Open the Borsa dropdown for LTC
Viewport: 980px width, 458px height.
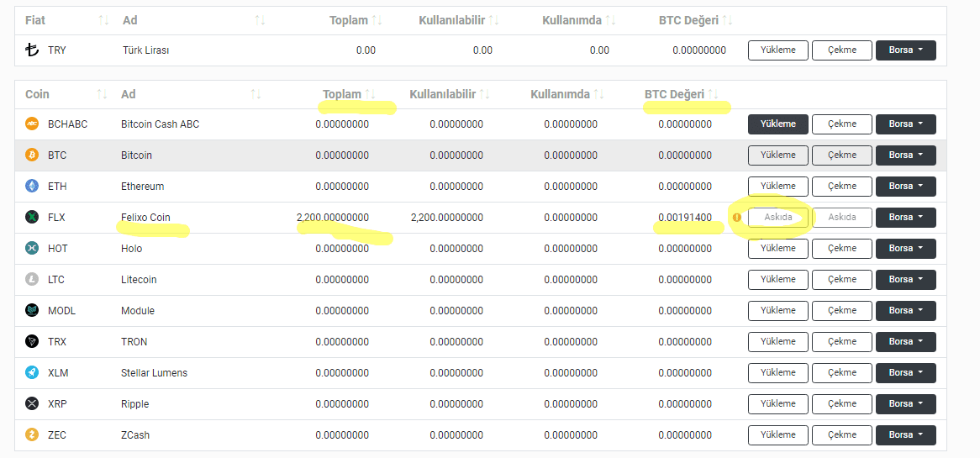point(906,279)
